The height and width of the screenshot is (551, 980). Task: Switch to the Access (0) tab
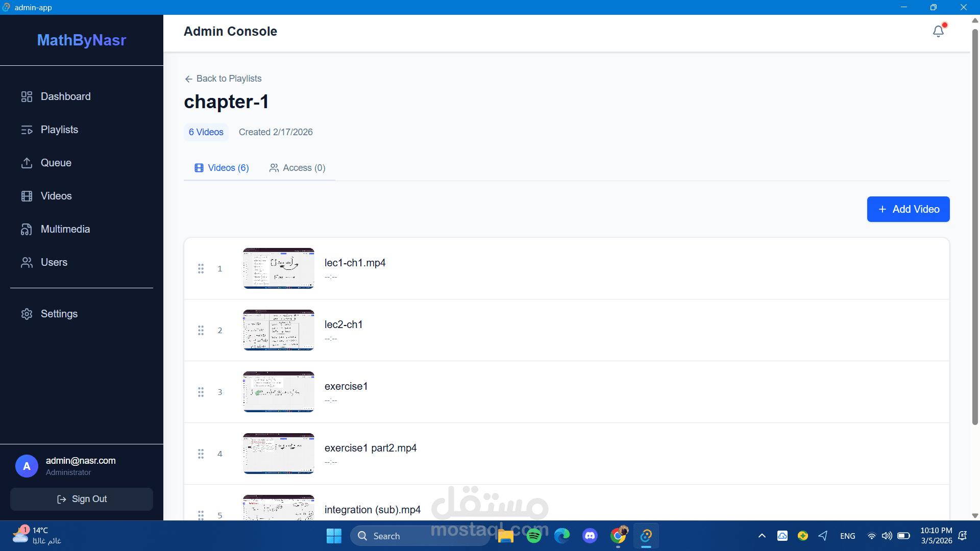[x=297, y=168]
